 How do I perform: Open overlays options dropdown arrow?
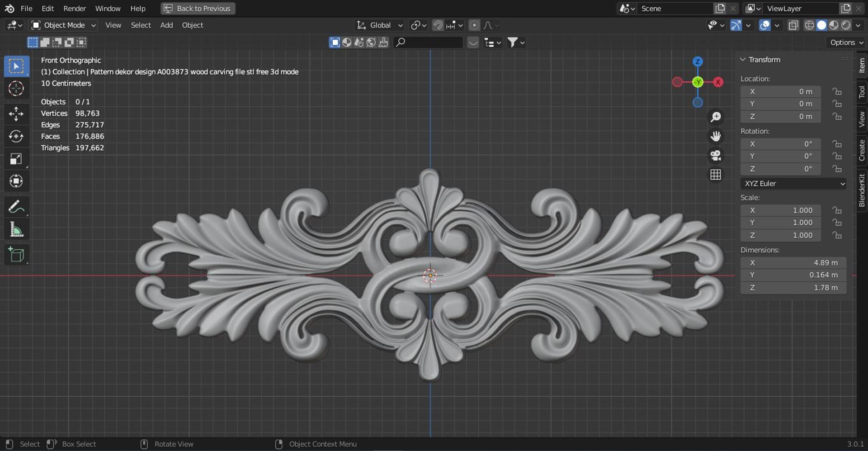click(x=777, y=25)
